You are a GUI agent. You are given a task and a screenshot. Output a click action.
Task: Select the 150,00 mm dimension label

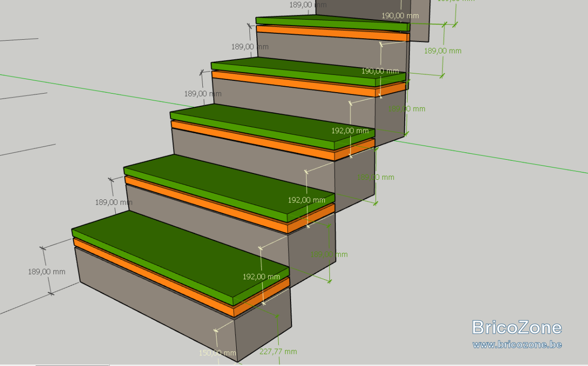click(218, 353)
